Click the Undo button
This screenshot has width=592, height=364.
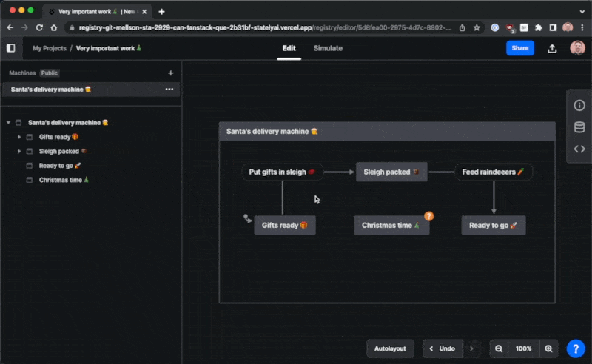coord(441,348)
